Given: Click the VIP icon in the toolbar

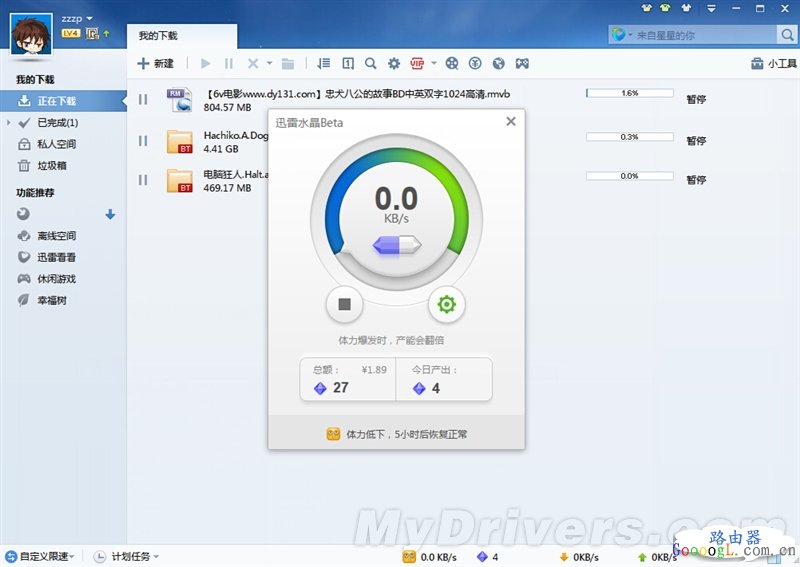Looking at the screenshot, I should [x=417, y=64].
